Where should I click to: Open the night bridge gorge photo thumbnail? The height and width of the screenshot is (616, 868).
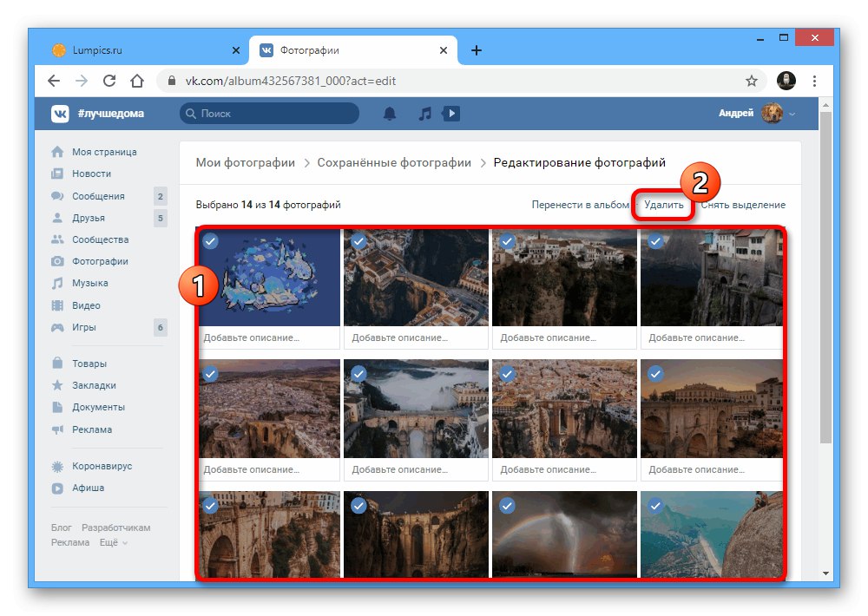click(416, 534)
